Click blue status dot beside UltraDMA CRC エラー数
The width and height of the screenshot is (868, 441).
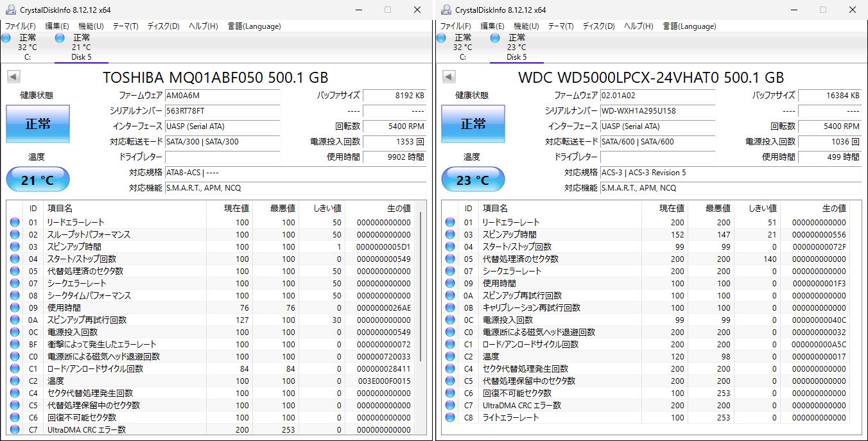tap(15, 429)
